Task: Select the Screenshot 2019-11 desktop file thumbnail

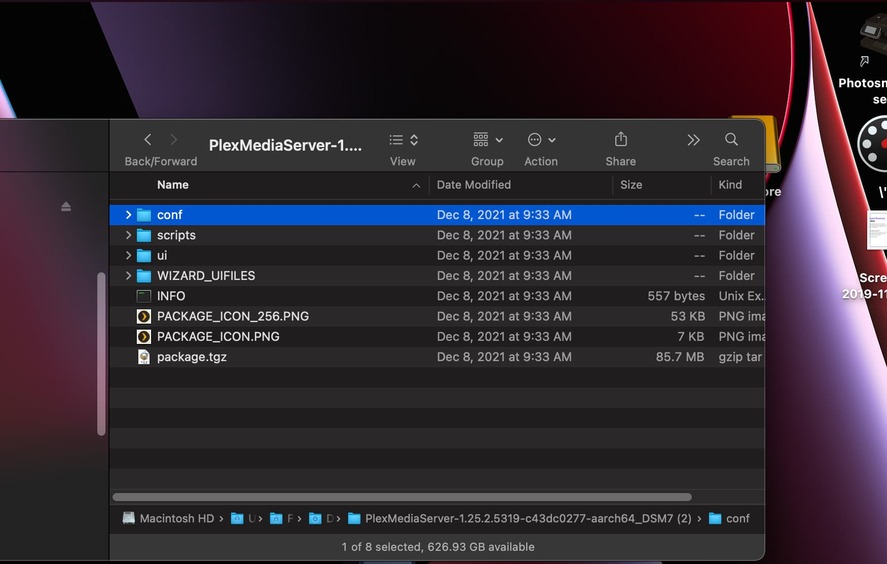Action: (877, 230)
